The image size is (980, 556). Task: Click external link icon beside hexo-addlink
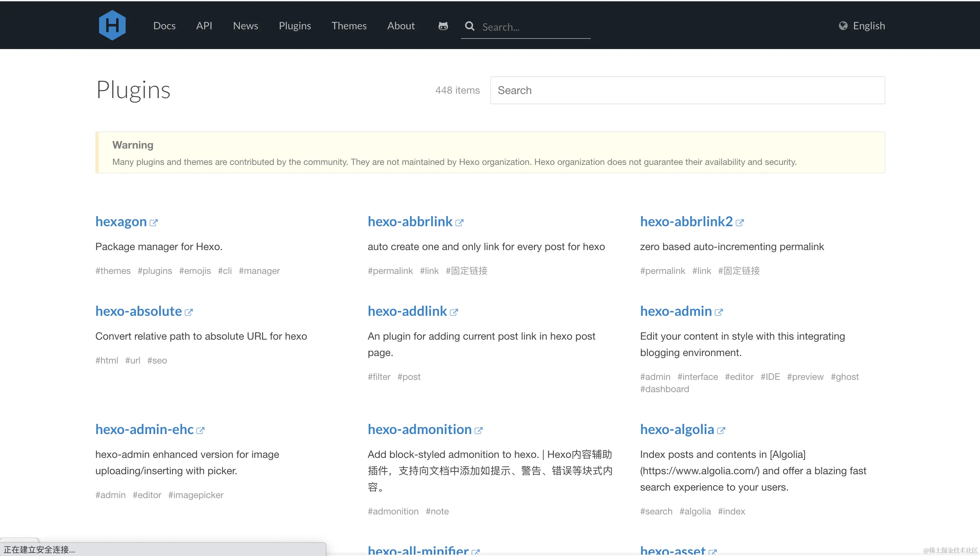coord(454,312)
